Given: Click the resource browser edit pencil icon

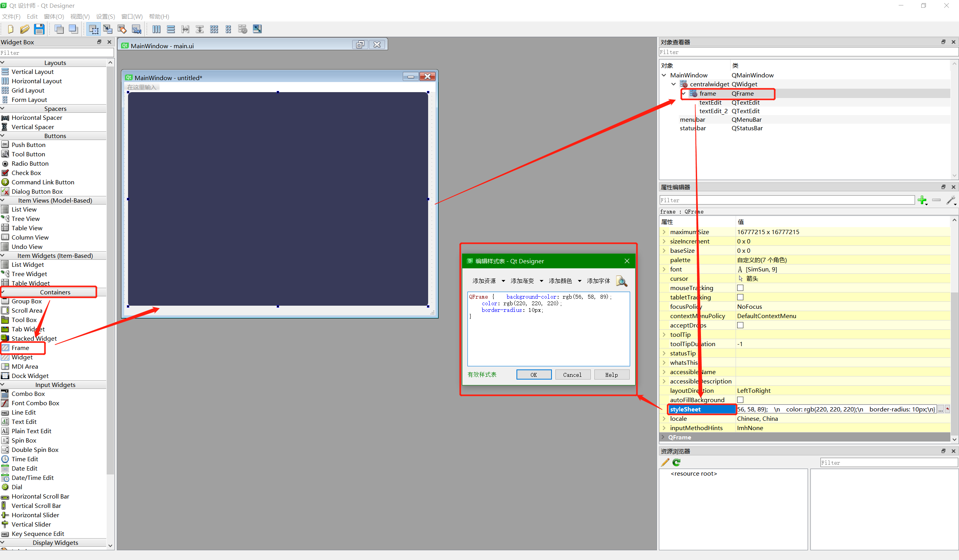Looking at the screenshot, I should (x=664, y=462).
